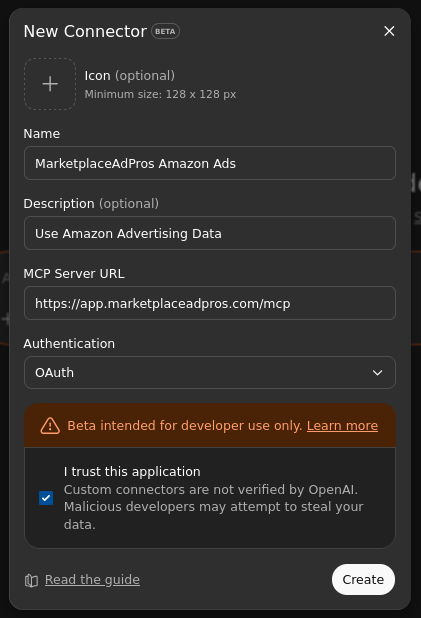Close the New Connector dialog
The height and width of the screenshot is (618, 421).
tap(389, 31)
